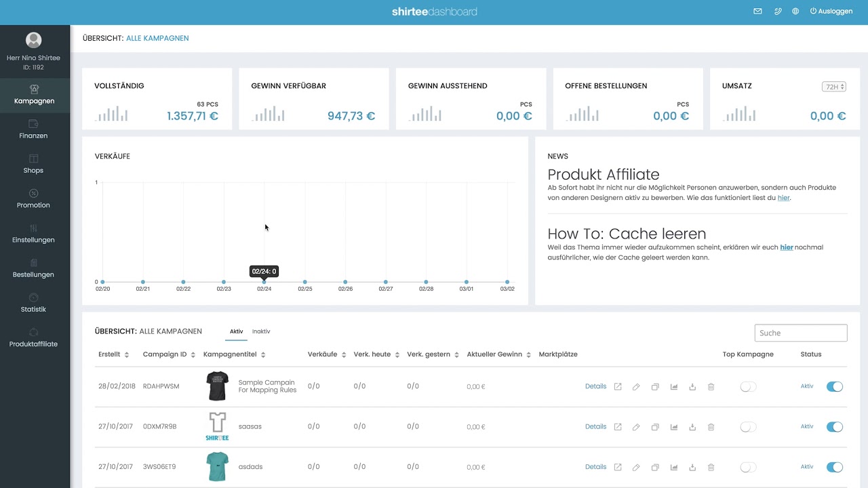Open Kampagnen in the sidebar

pos(35,96)
